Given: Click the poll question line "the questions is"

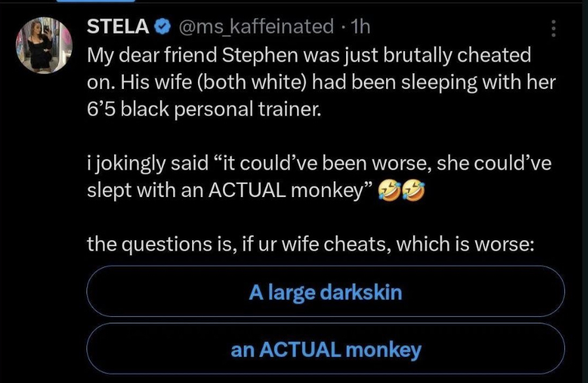Looking at the screenshot, I should point(311,244).
